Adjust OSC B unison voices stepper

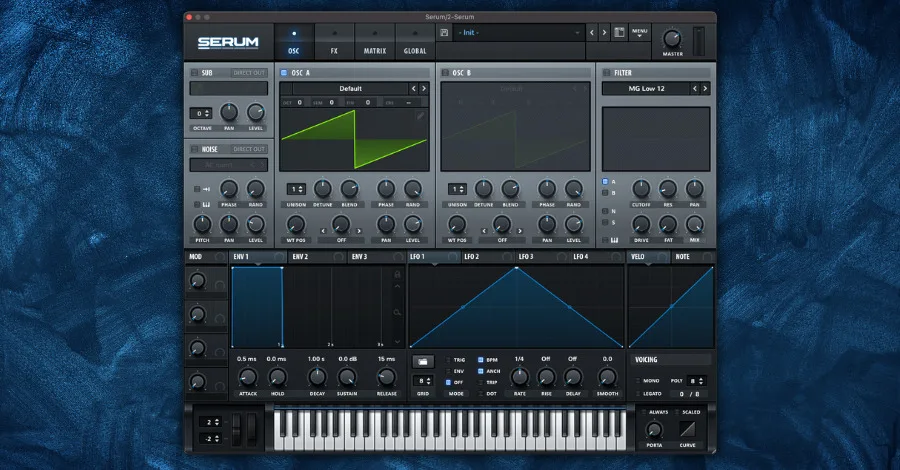[x=457, y=189]
